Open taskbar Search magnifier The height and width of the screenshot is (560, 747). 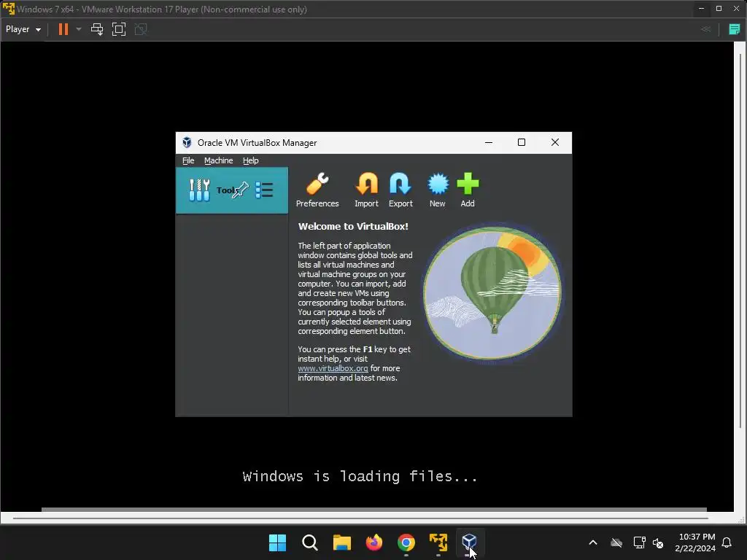coord(309,542)
